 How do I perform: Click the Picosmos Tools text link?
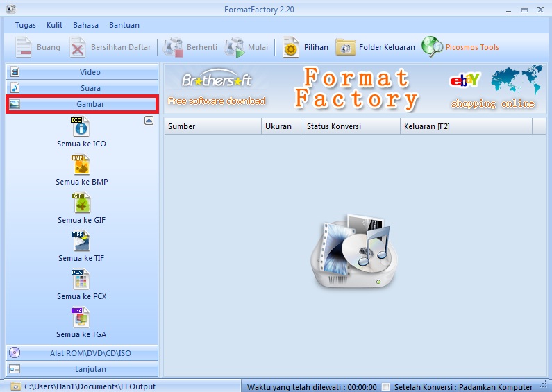click(x=472, y=47)
